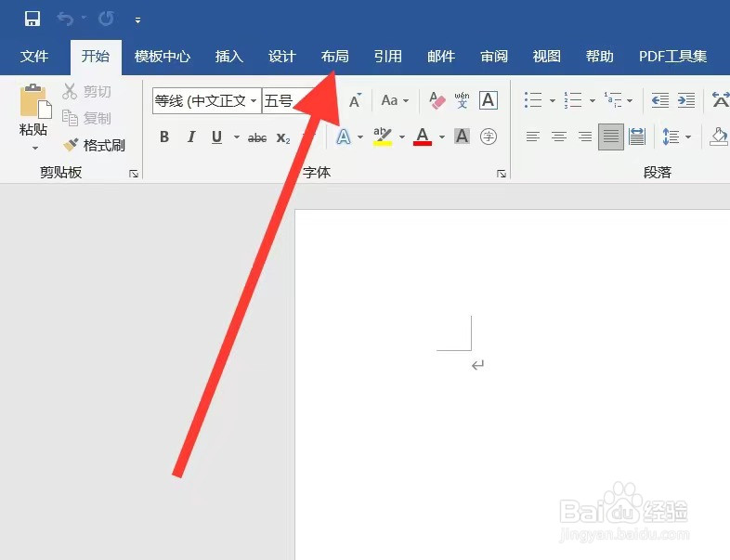This screenshot has height=560, width=730.
Task: Switch to the 审阅 tab
Action: point(494,57)
